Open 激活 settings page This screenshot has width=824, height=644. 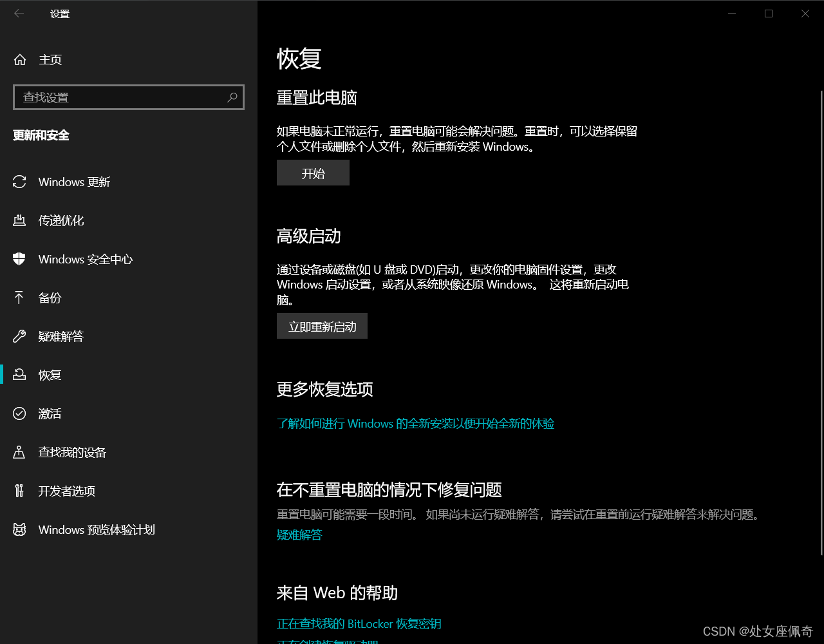(129, 413)
